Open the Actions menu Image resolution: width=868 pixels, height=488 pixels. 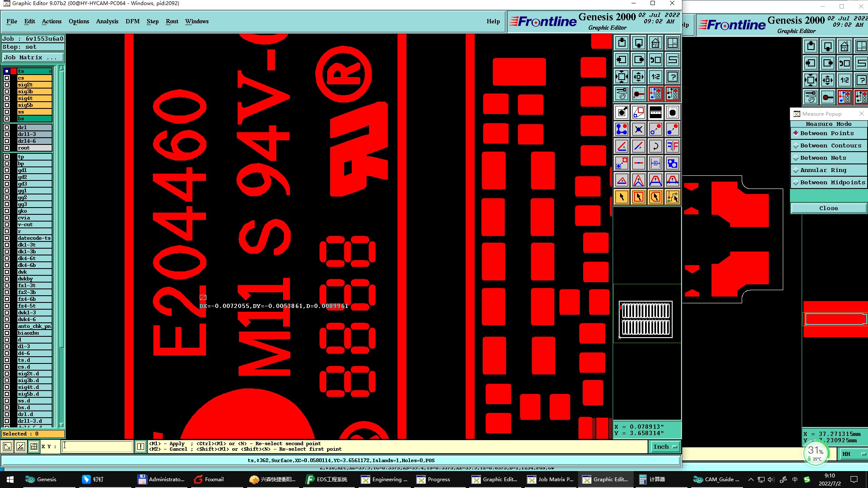[x=52, y=21]
